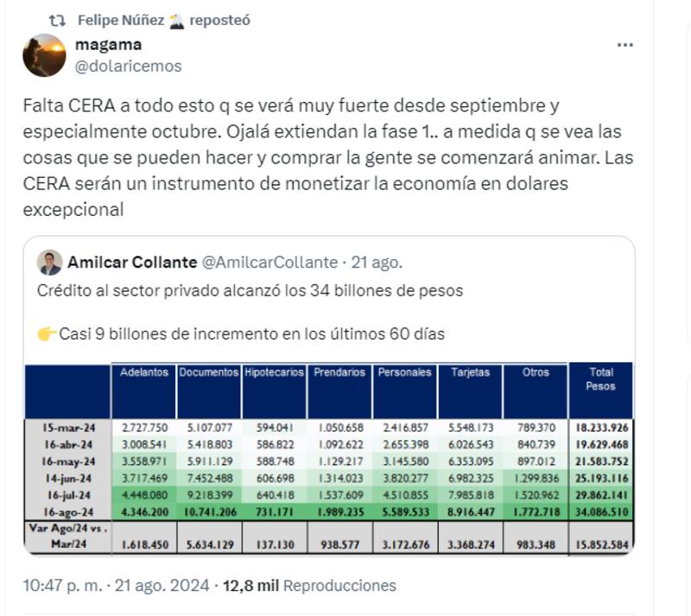Open the three-dot more options menu
The width and height of the screenshot is (691, 616).
[625, 46]
